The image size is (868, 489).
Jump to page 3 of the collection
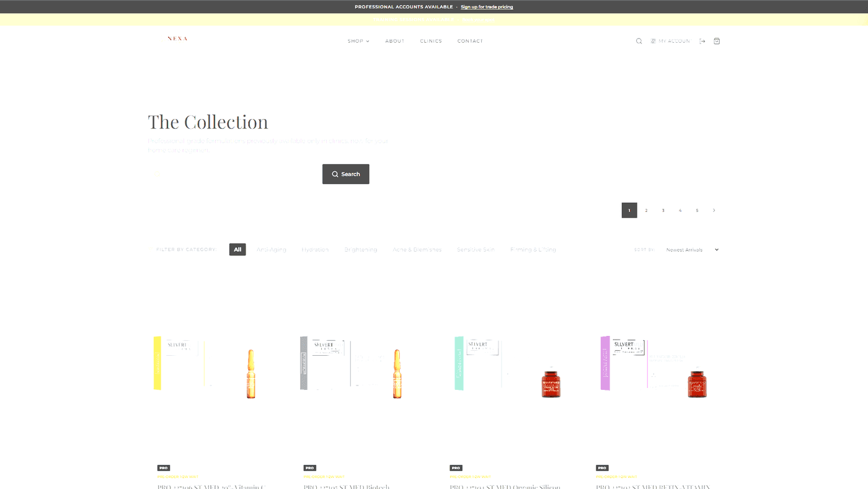tap(662, 209)
